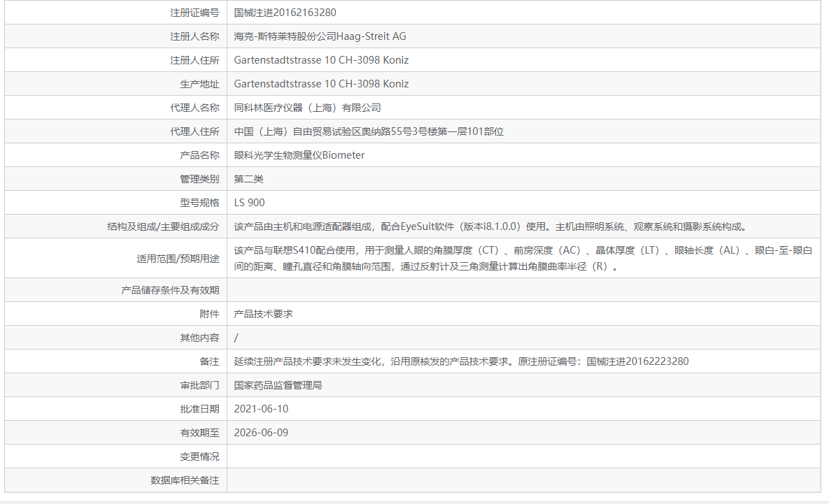Viewport: 829px width, 504px height.
Task: Select the 备注 label
Action: coord(209,361)
